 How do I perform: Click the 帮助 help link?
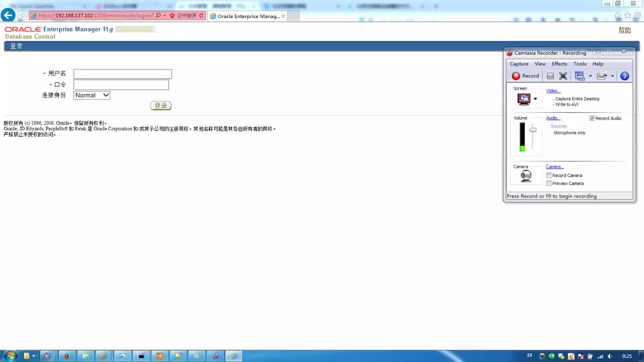pos(624,30)
